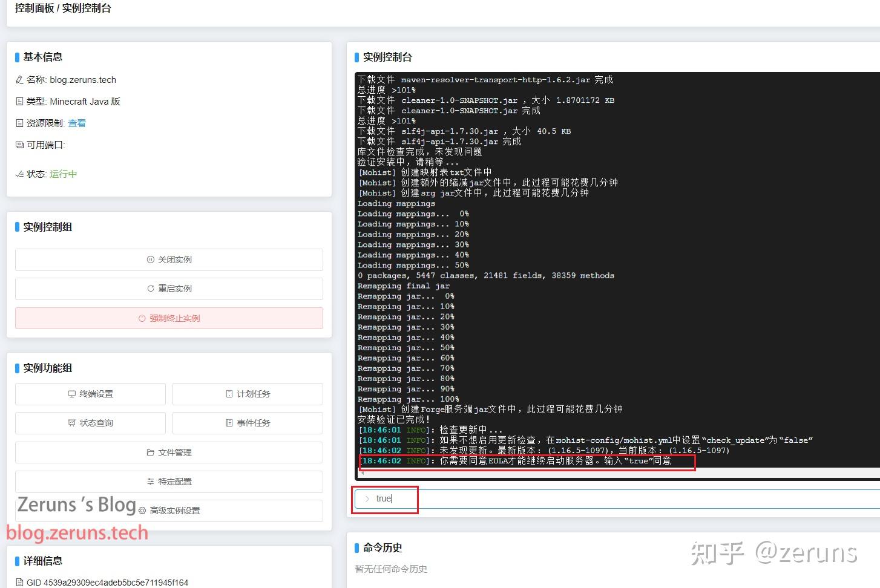Click the pencil edit icon beside blog.zeruns.tech
880x588 pixels.
(x=19, y=79)
